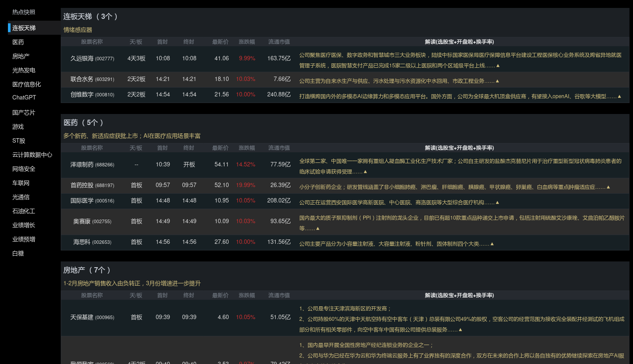Select 白糖 in the sidebar

point(18,254)
